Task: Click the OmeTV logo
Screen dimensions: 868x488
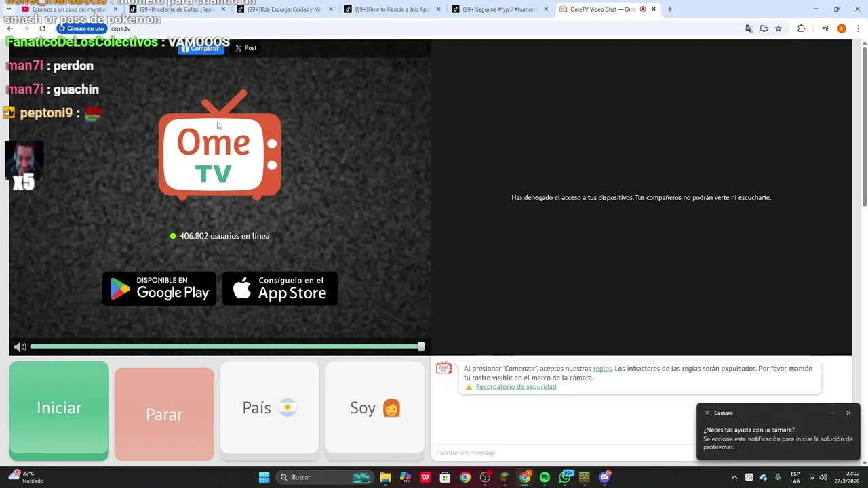Action: coord(220,146)
